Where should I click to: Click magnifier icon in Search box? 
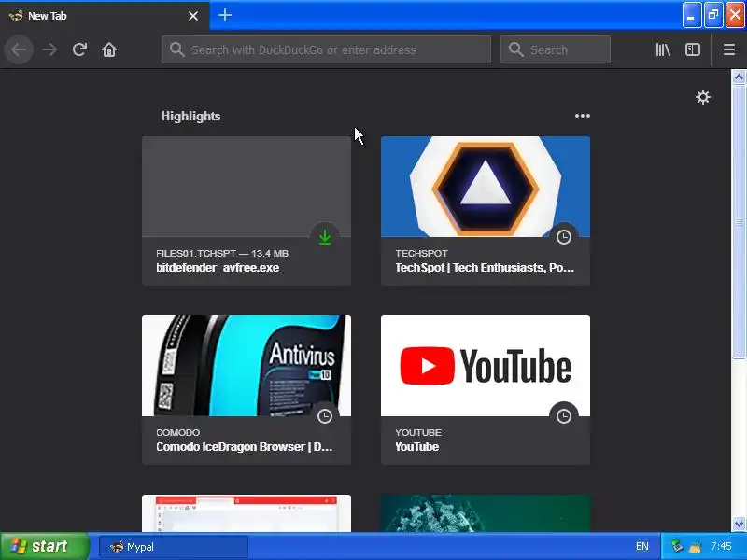515,49
